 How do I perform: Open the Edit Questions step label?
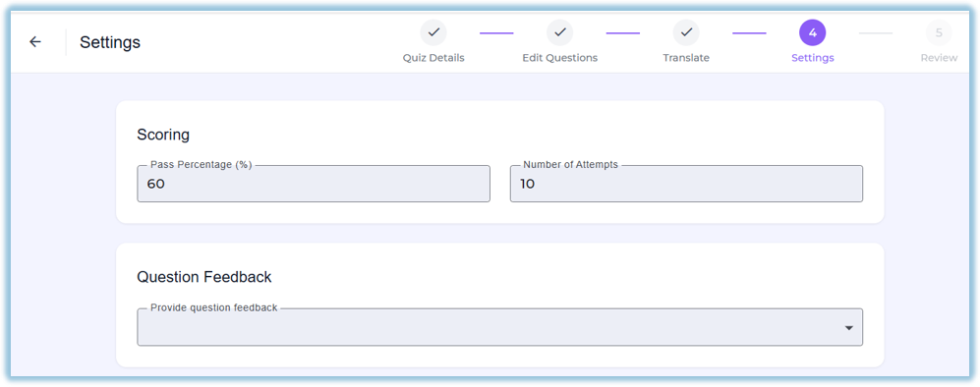click(560, 58)
